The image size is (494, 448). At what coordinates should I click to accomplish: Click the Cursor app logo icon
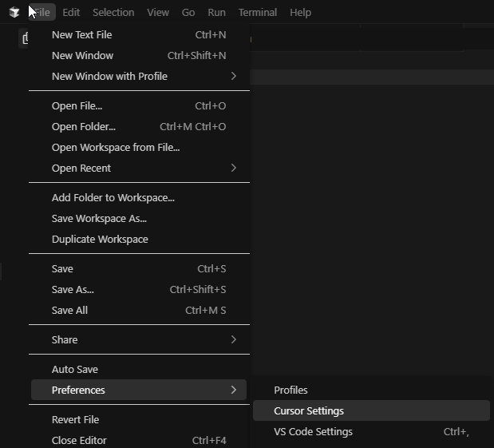[14, 13]
